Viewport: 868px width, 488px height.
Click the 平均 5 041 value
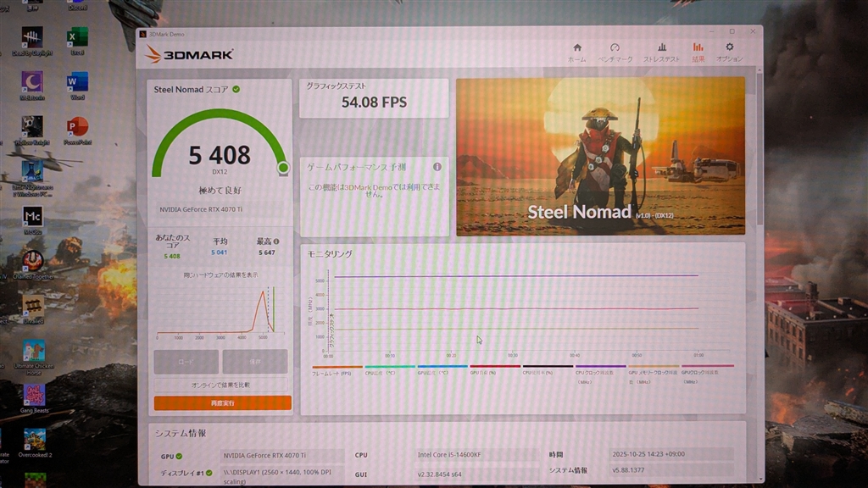[x=220, y=252]
